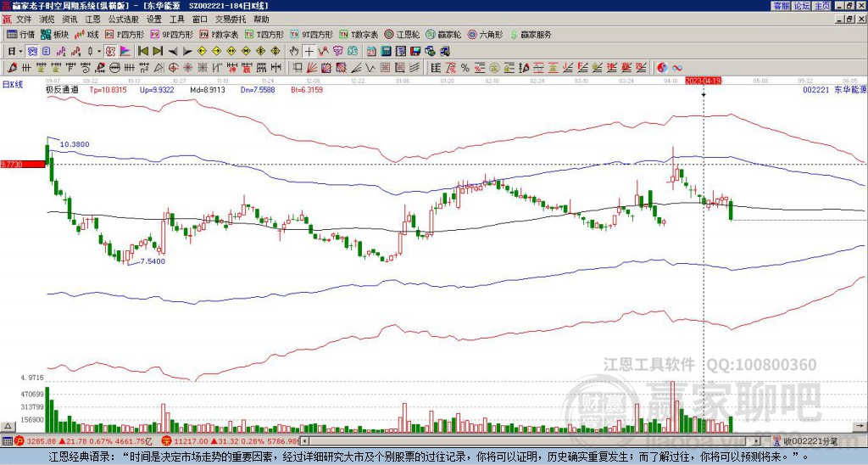The width and height of the screenshot is (868, 465).
Task: Click the blue infinity wave icon
Action: (677, 68)
